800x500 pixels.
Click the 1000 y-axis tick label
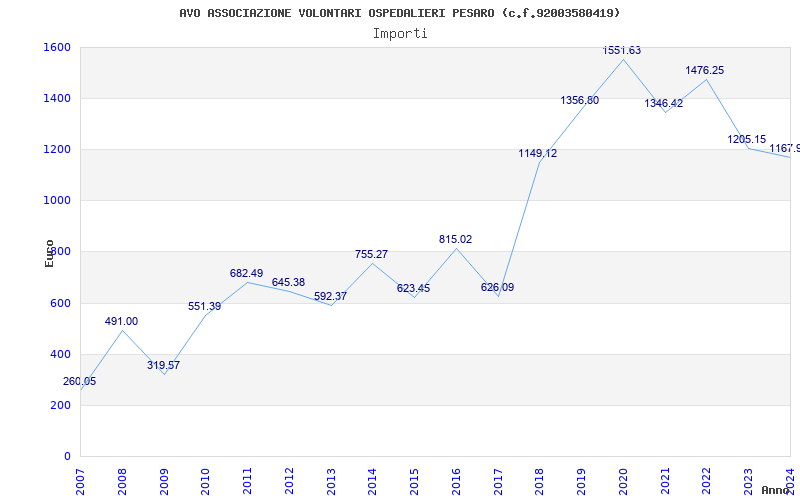[57, 201]
